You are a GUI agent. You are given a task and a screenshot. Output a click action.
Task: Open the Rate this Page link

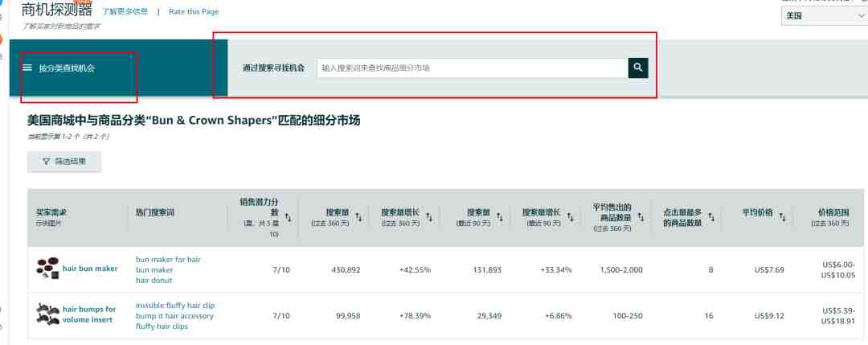(194, 11)
